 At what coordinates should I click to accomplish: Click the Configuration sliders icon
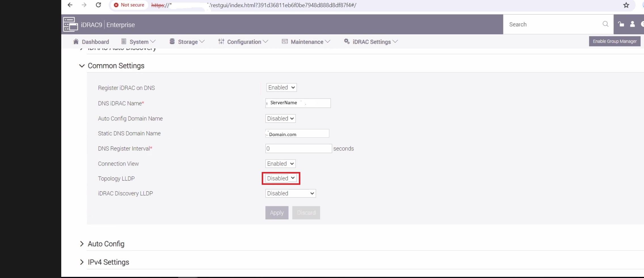click(x=221, y=41)
